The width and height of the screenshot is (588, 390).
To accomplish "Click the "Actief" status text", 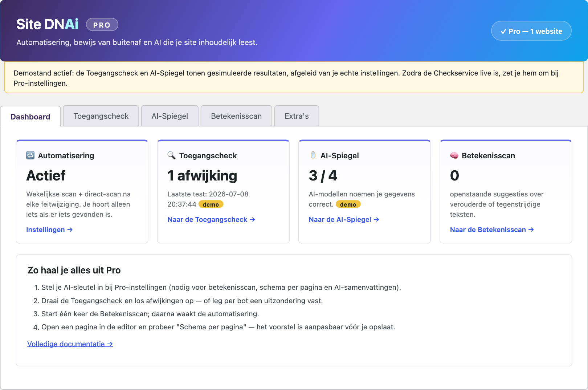I will click(x=46, y=176).
